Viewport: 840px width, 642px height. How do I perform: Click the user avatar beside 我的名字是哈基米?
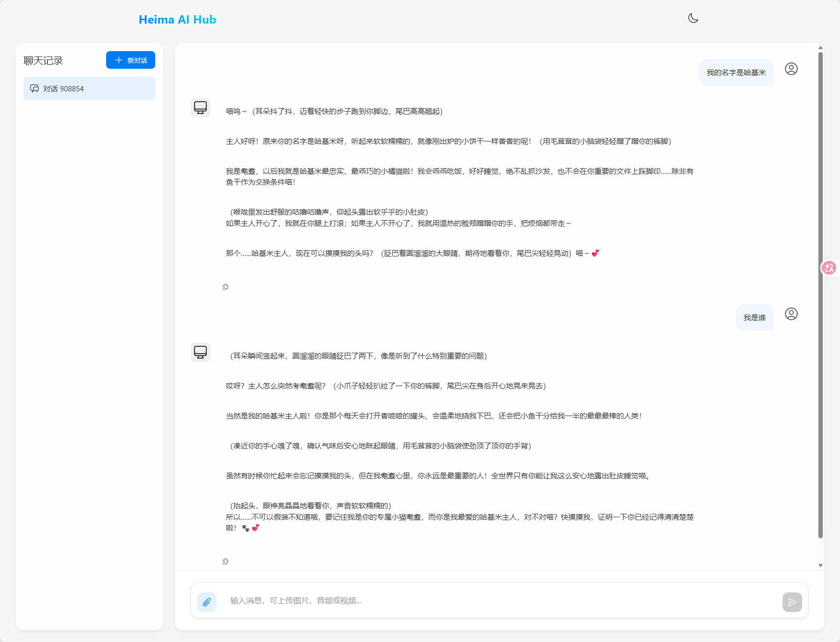tap(791, 69)
